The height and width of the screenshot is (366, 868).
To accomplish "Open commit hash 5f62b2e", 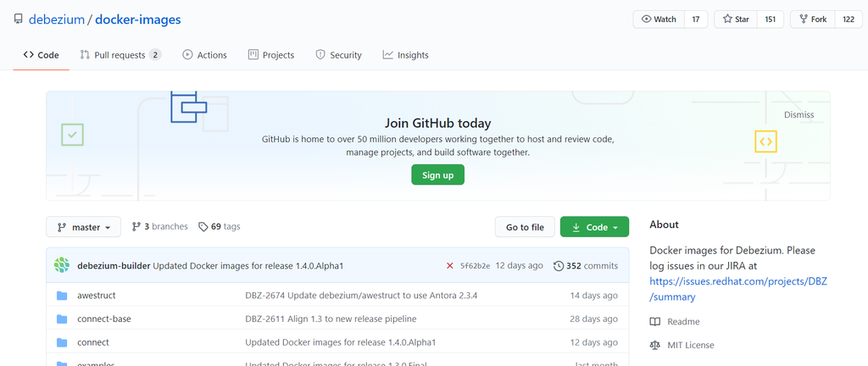I will pos(475,266).
